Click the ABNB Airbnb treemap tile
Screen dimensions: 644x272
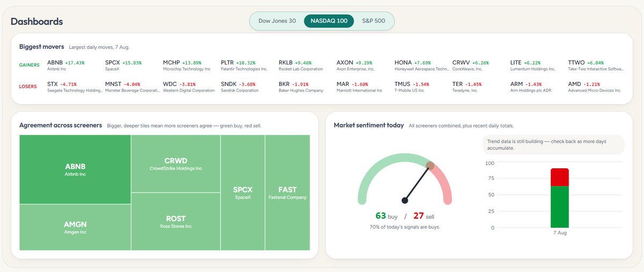pyautogui.click(x=75, y=170)
